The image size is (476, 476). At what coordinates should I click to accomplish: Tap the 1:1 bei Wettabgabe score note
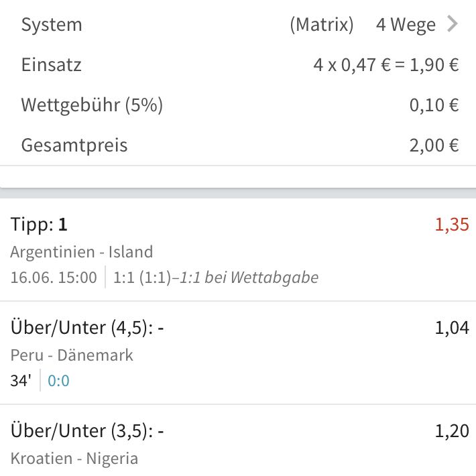[x=249, y=278]
